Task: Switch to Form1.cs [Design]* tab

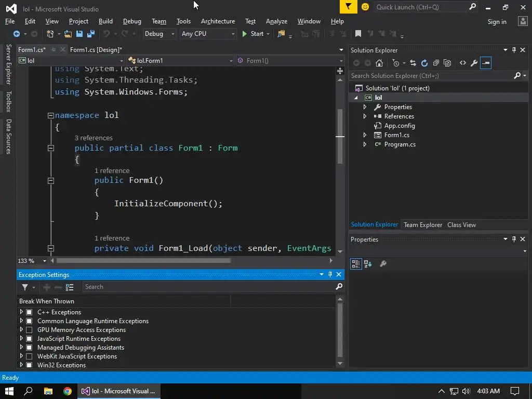Action: 96,49
